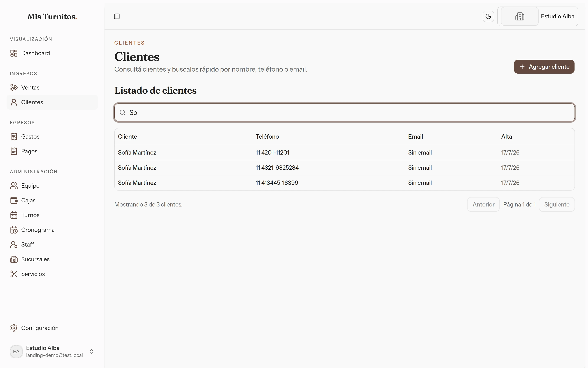Click the Cliente column header
This screenshot has height=368, width=588.
[x=127, y=137]
